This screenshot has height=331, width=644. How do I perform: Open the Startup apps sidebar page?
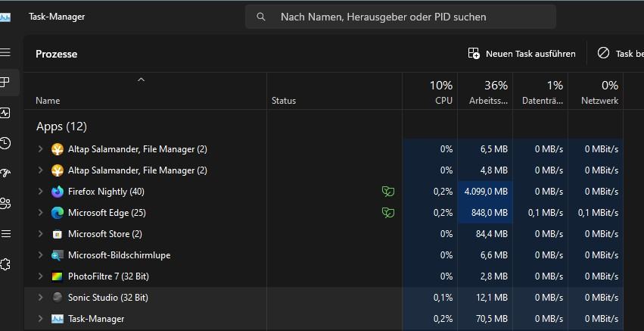coord(5,173)
